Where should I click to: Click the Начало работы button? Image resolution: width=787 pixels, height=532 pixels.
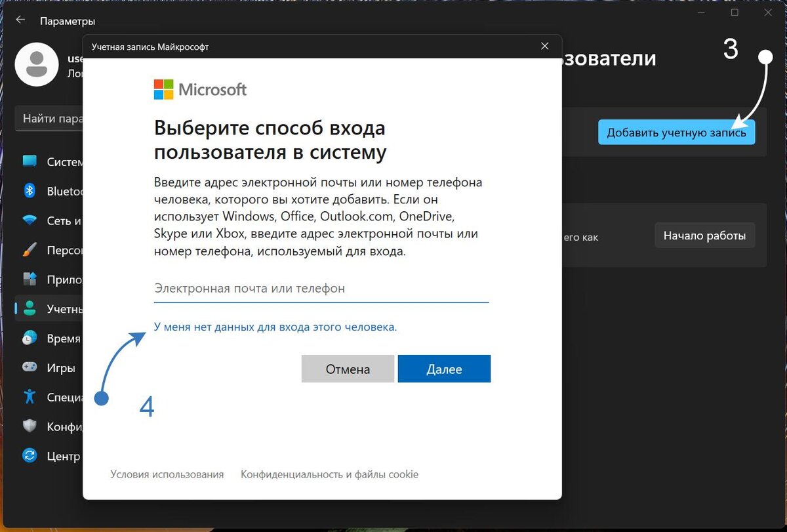(x=704, y=235)
